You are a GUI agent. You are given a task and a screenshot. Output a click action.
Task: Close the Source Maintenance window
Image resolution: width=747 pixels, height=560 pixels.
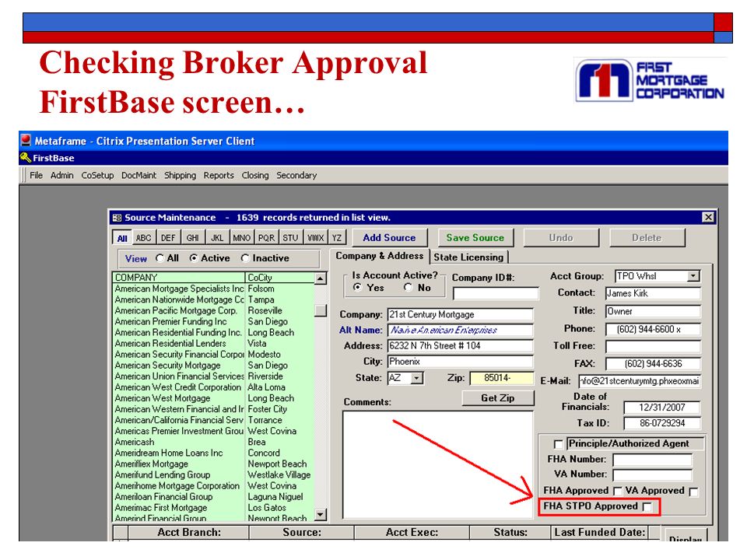pyautogui.click(x=708, y=217)
